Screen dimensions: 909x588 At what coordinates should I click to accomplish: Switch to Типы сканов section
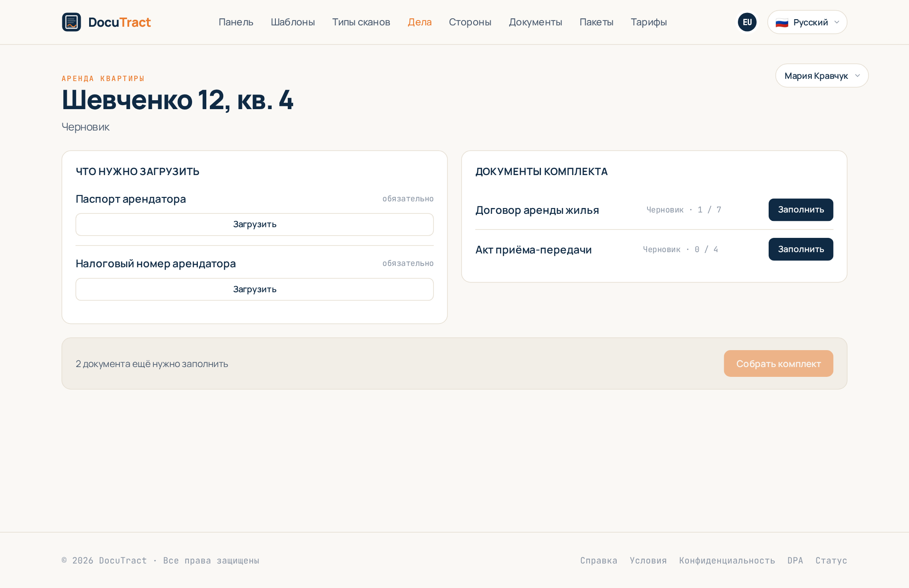tap(361, 22)
